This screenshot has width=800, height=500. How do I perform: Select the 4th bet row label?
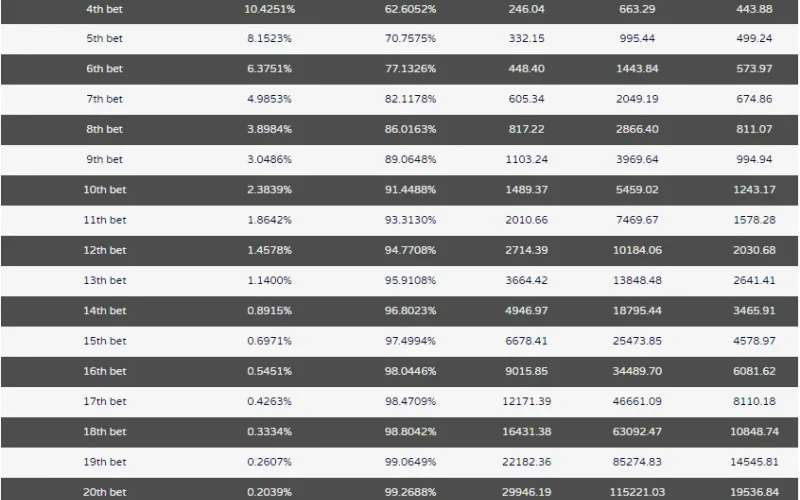(105, 9)
